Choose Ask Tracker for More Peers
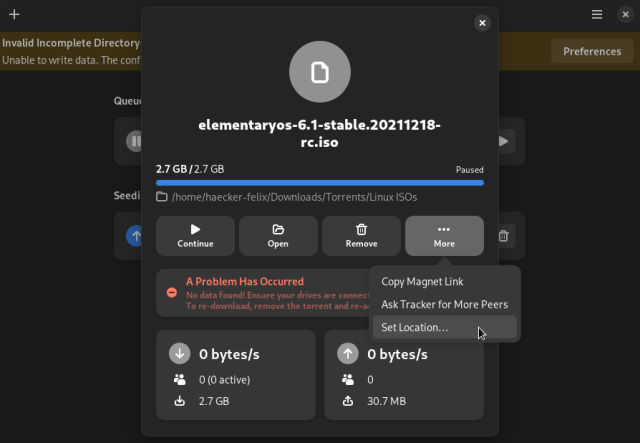 point(444,304)
